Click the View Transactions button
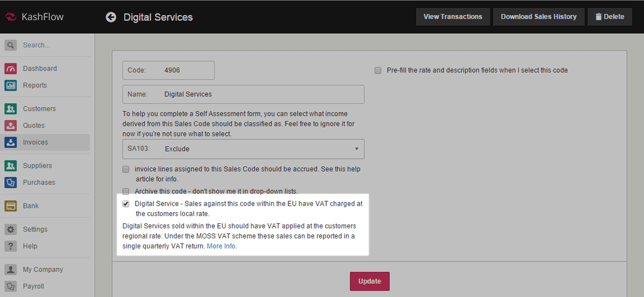 pyautogui.click(x=452, y=17)
